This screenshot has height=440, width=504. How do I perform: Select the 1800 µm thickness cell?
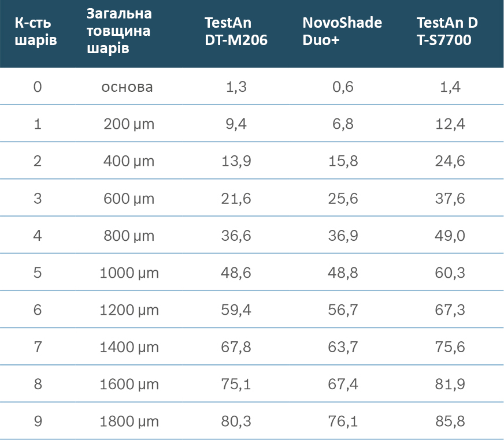tap(129, 422)
